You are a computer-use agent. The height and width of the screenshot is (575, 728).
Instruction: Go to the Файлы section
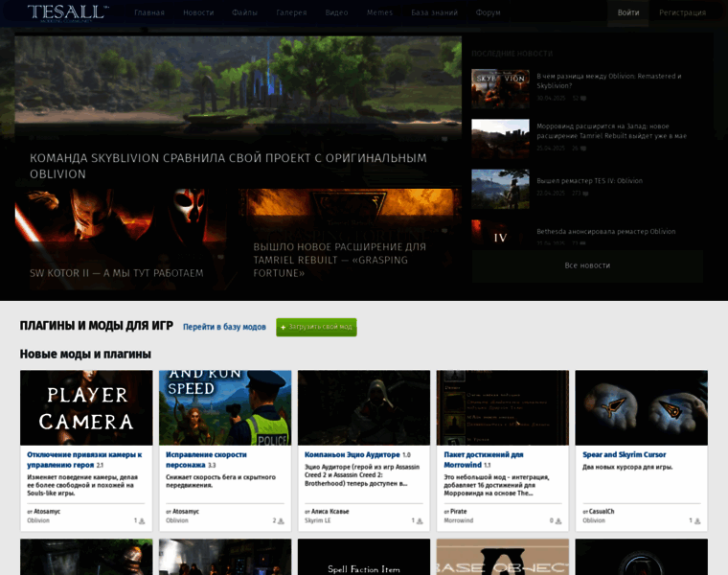point(244,12)
